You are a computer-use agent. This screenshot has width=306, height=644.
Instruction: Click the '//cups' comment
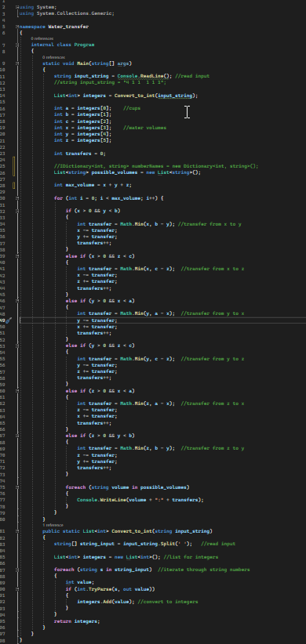pyautogui.click(x=132, y=108)
